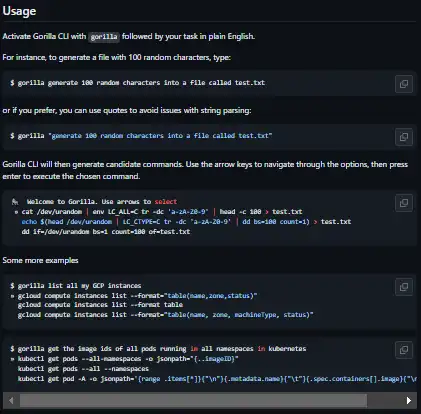Copy the 'Welcome to Gorilla' output block
Viewport: 421px width, 414px height.
404,203
